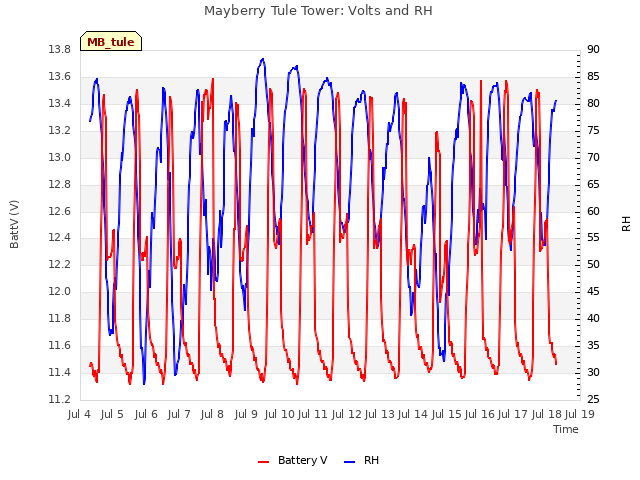The height and width of the screenshot is (480, 640).
Task: Click the 70 RH axis value
Action: pyautogui.click(x=593, y=158)
